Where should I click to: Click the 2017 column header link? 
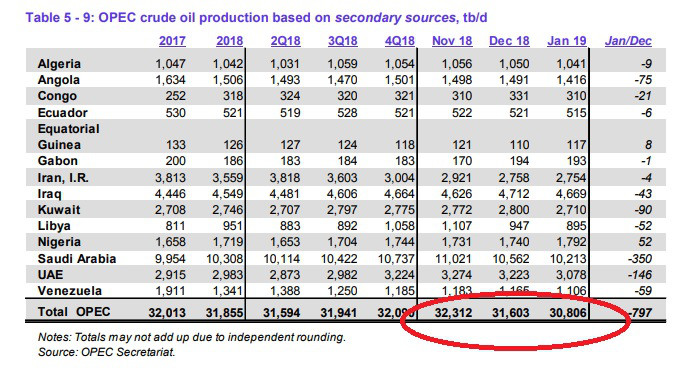172,41
